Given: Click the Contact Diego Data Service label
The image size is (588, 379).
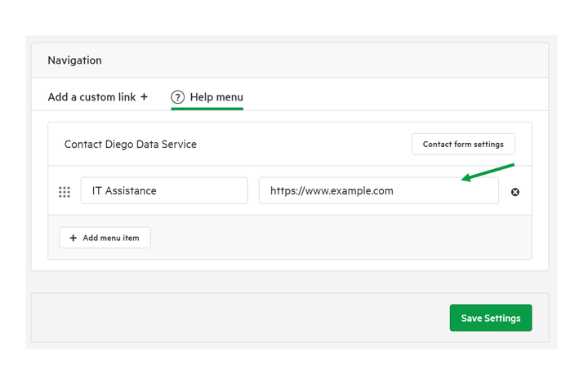Looking at the screenshot, I should pyautogui.click(x=131, y=144).
